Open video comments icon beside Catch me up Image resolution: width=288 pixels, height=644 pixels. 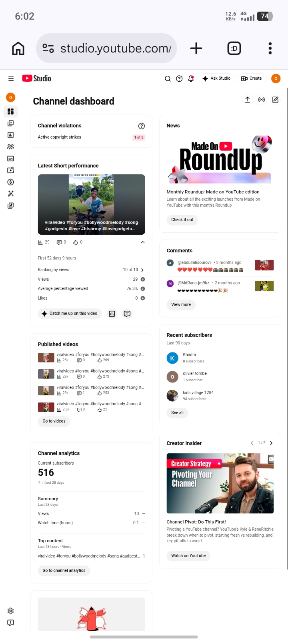pyautogui.click(x=127, y=314)
